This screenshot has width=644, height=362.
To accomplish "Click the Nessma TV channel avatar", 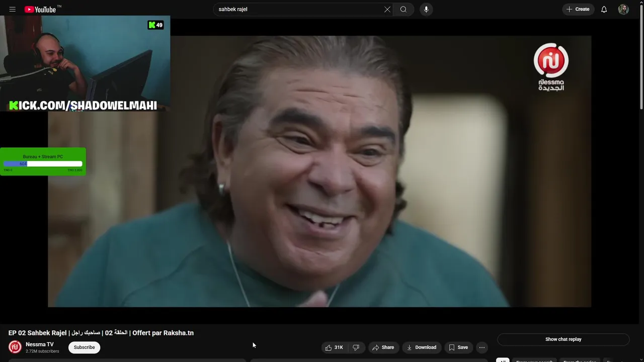I will (15, 347).
